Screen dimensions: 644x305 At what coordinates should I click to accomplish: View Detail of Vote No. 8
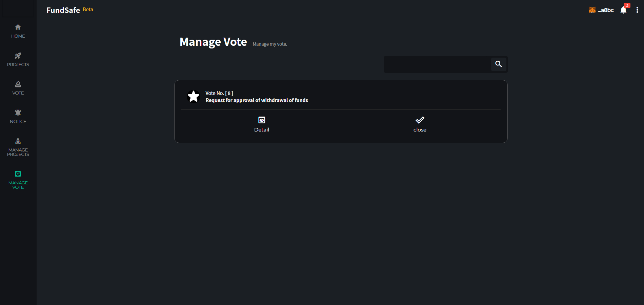pos(262,124)
